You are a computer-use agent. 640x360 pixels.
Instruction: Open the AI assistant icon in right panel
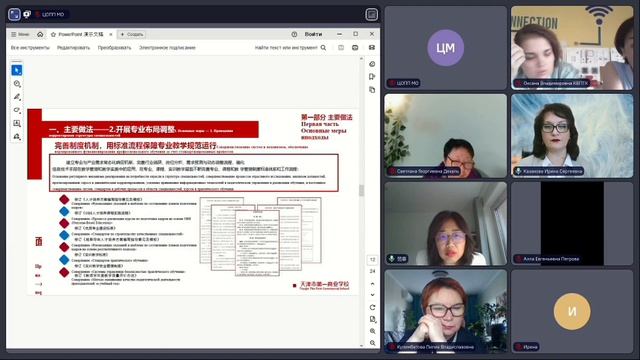pyautogui.click(x=372, y=64)
